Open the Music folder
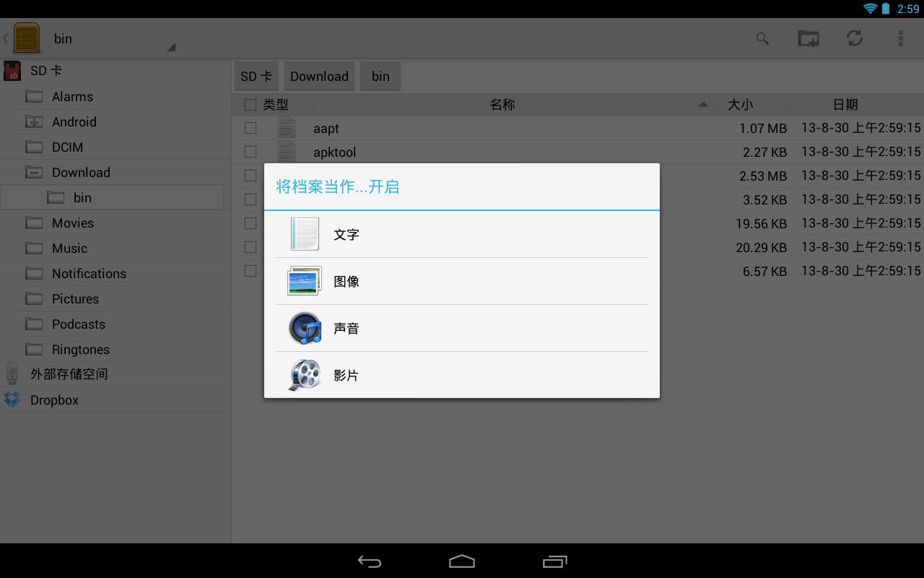Image resolution: width=924 pixels, height=578 pixels. 115,248
